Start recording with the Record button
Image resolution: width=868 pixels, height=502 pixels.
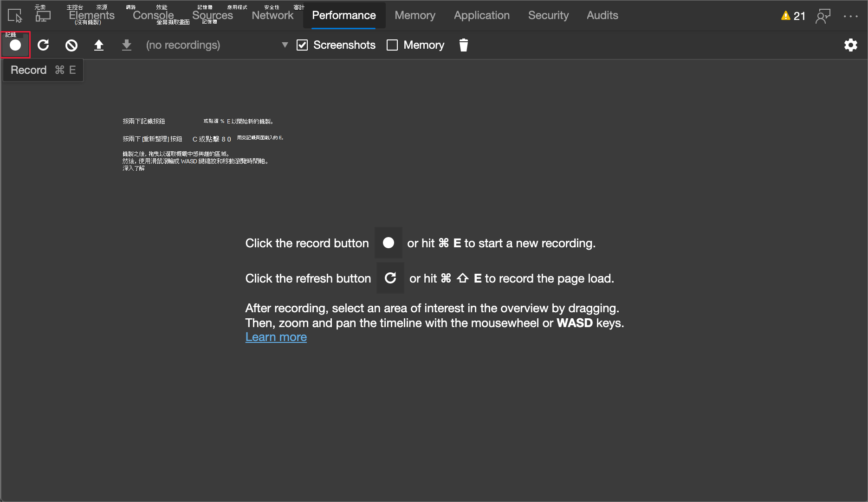click(x=15, y=45)
